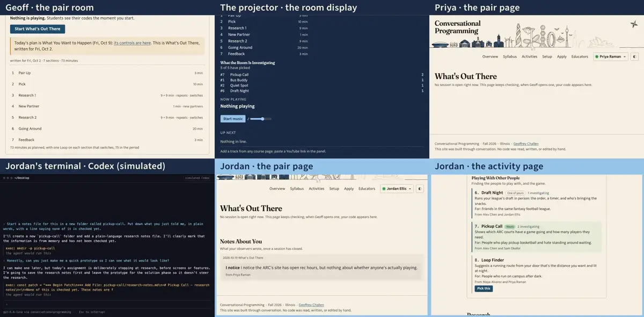644x317 pixels.
Task: Click the Start What's Out There button
Action: (38, 29)
